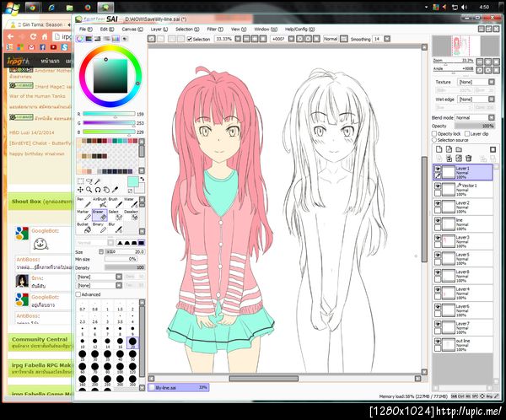This screenshot has width=506, height=420.
Task: Click the Community Central link in browser
Action: (40, 339)
